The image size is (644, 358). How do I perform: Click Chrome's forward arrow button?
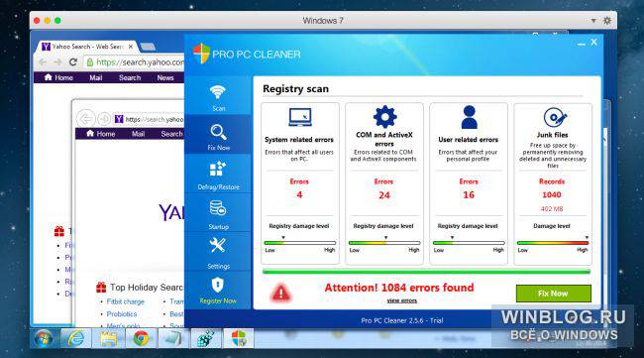(x=57, y=62)
